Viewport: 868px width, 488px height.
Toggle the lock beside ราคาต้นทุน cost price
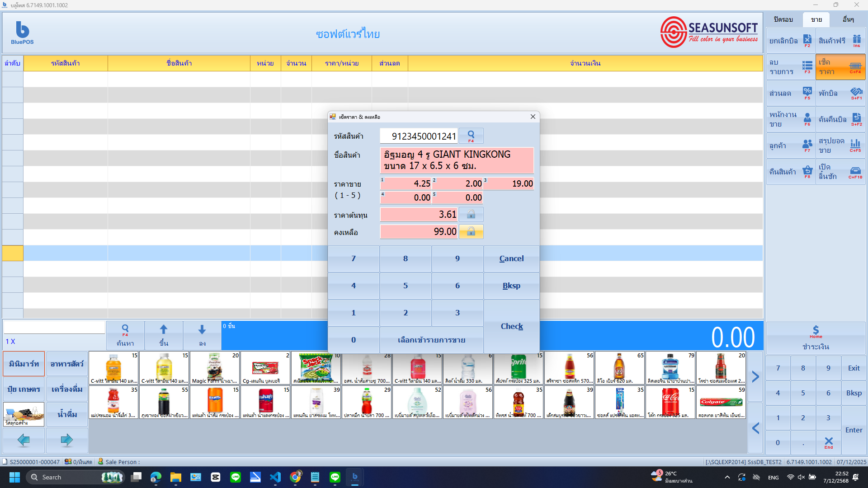471,214
